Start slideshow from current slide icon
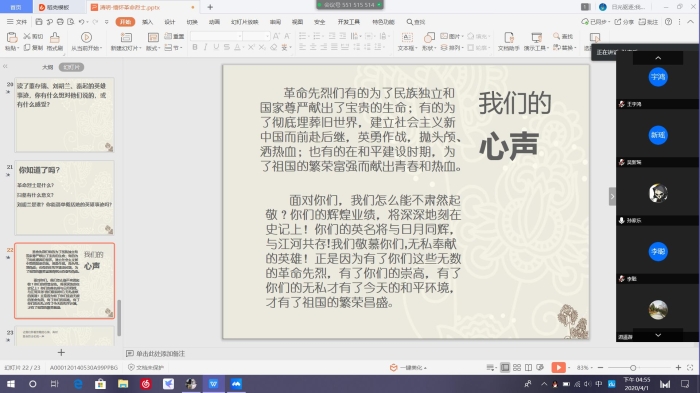This screenshot has width=700, height=393. (86, 37)
